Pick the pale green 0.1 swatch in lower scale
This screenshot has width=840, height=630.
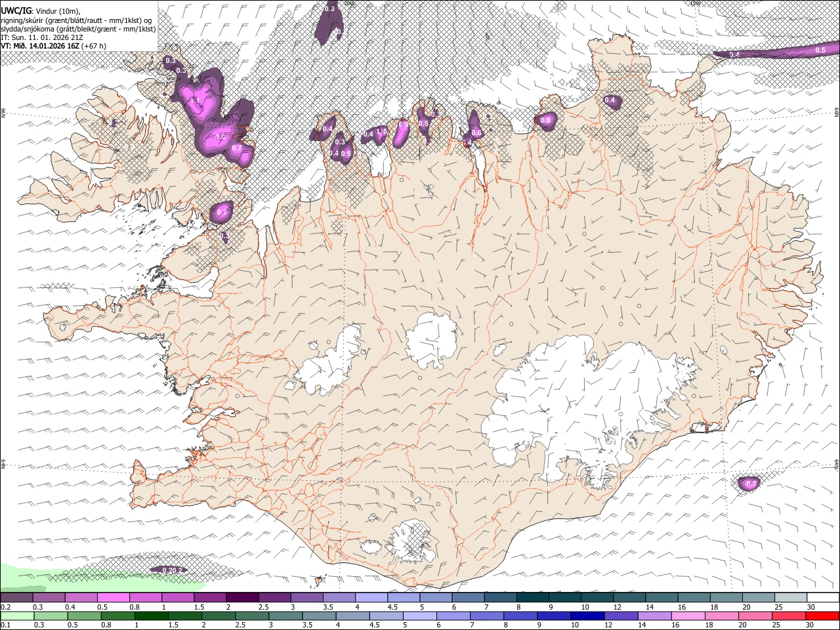click(x=17, y=616)
